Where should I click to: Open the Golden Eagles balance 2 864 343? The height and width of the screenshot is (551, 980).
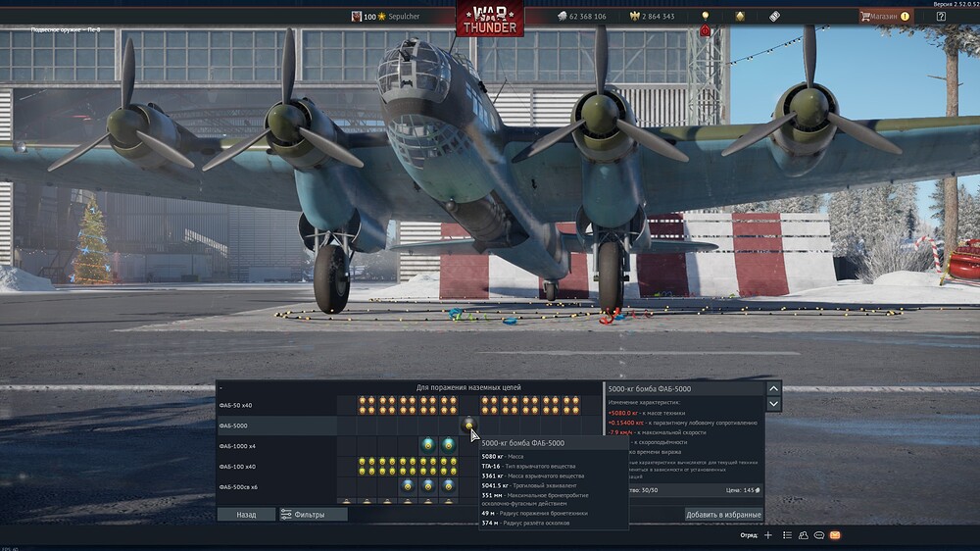pos(652,17)
